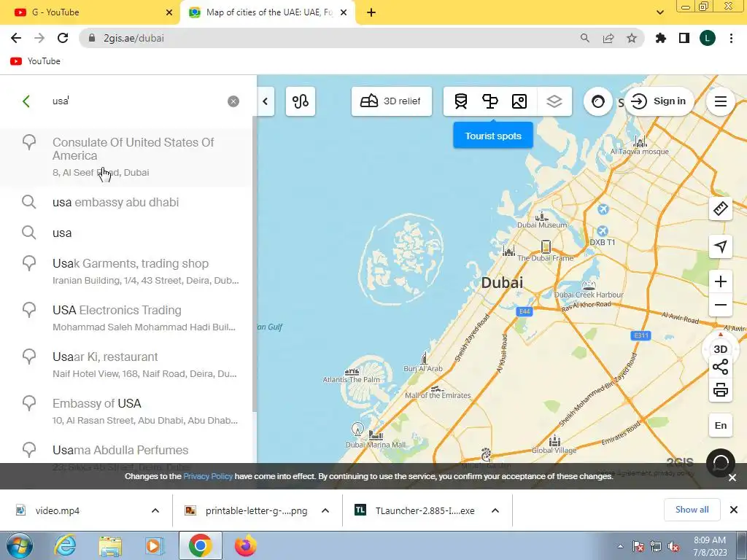Viewport: 747px width, 560px height.
Task: Open the YouTube bookmark
Action: tap(35, 61)
